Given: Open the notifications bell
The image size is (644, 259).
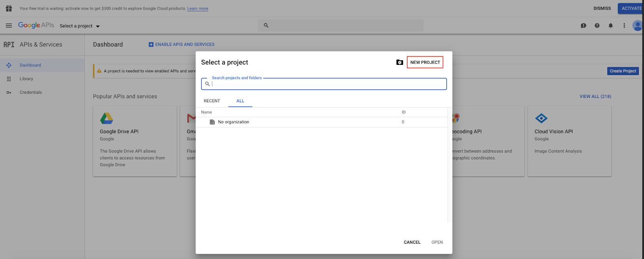Looking at the screenshot, I should coord(611,25).
